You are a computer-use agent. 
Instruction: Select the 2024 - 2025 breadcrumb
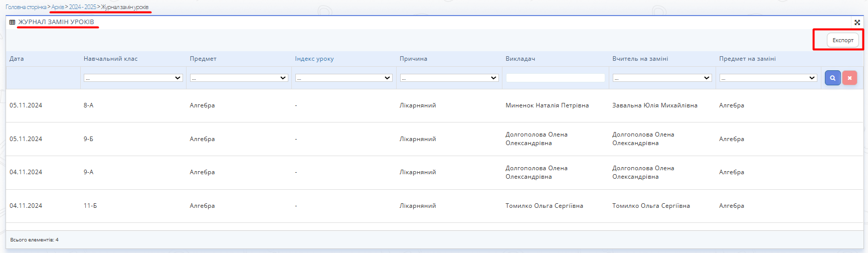(x=82, y=7)
